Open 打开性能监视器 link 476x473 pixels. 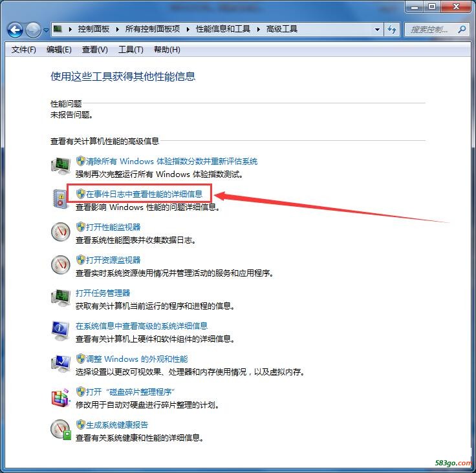113,227
